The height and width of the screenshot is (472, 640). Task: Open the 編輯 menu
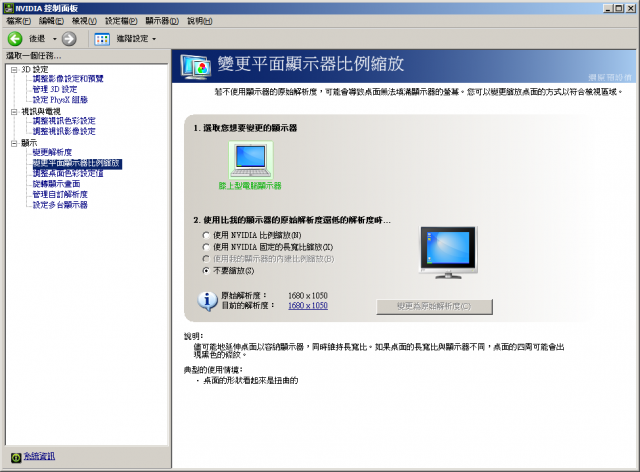(x=51, y=21)
